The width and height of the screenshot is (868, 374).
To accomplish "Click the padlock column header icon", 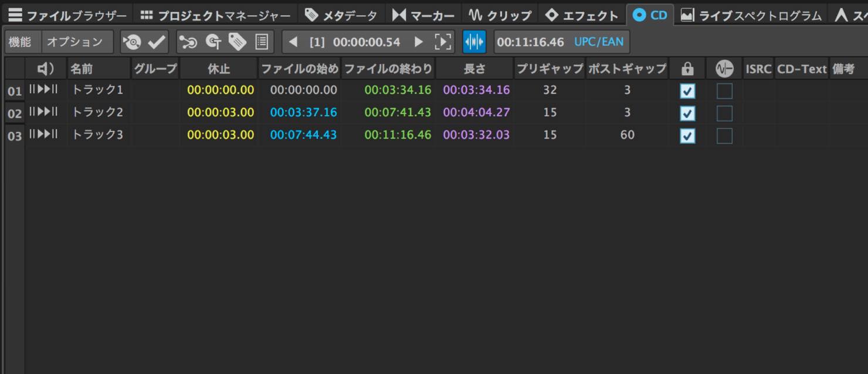I will (687, 69).
